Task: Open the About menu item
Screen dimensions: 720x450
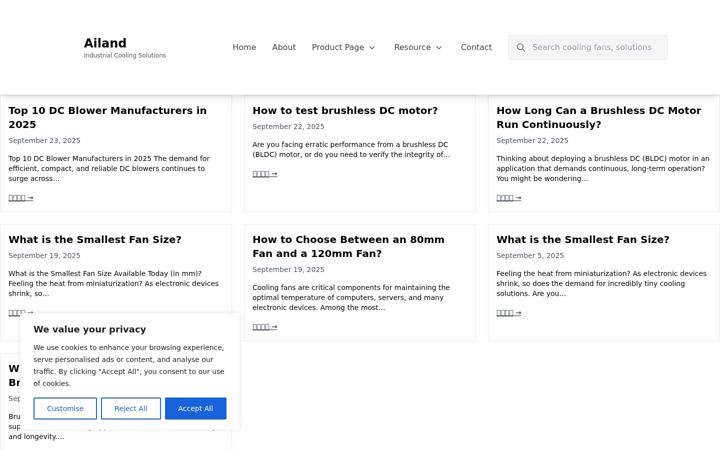Action: pyautogui.click(x=284, y=47)
